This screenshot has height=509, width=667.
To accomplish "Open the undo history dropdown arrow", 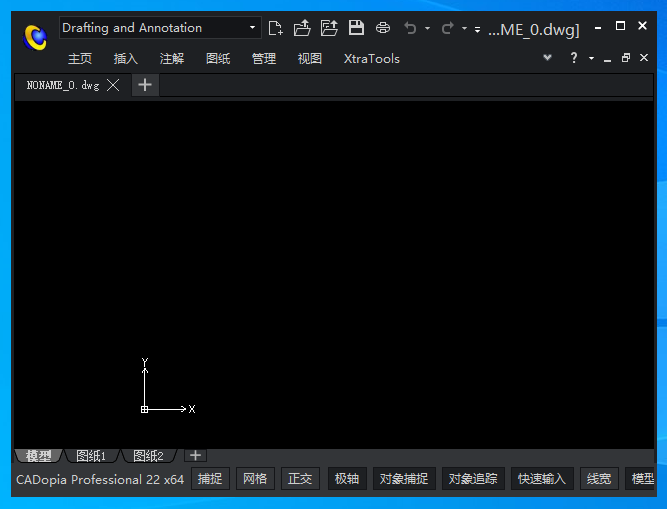I will pos(427,28).
